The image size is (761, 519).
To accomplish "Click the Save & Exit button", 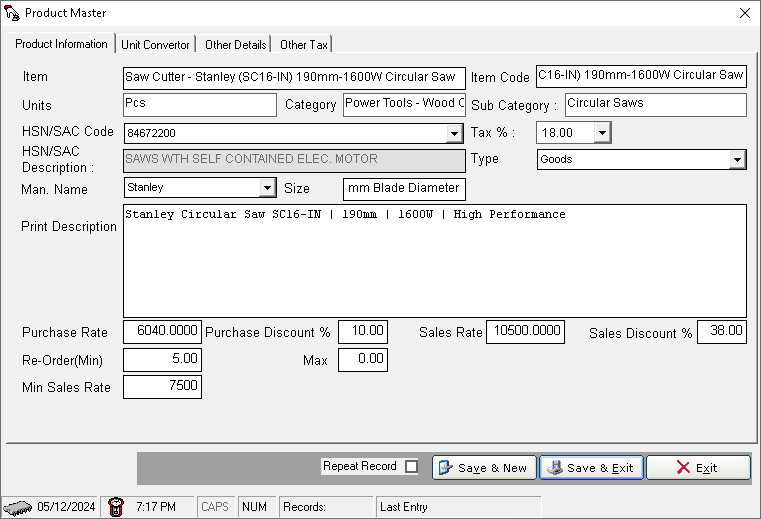I will [x=591, y=468].
